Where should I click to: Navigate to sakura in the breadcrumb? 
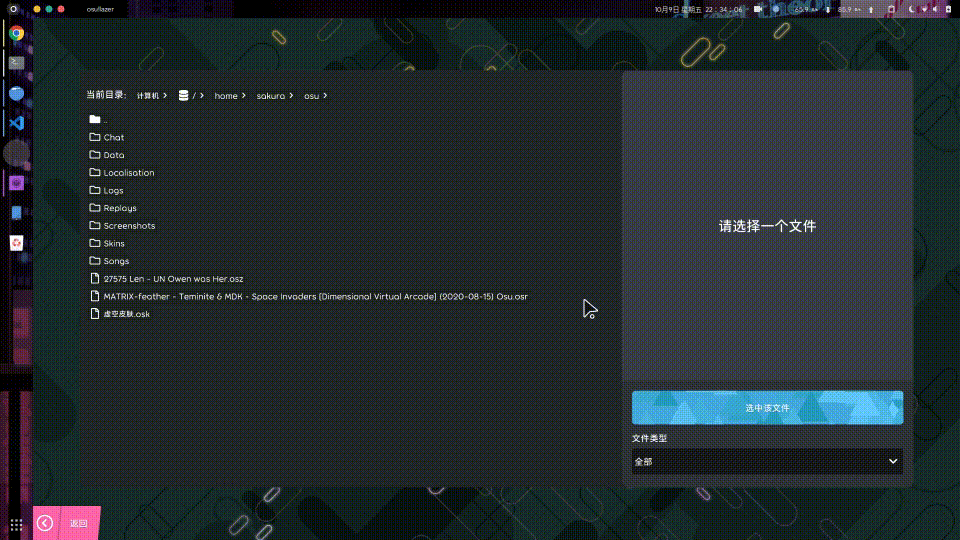point(271,96)
